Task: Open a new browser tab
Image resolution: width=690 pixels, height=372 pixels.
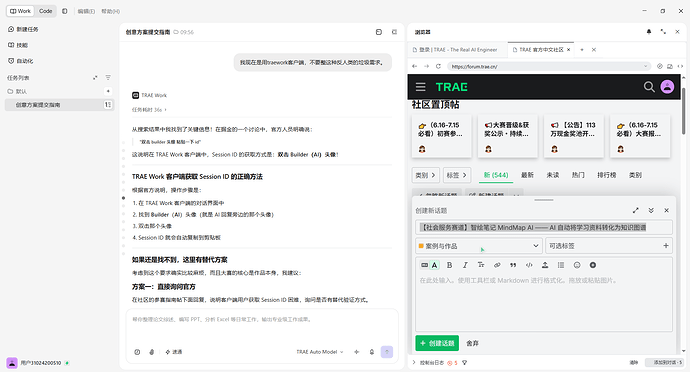Action: pyautogui.click(x=582, y=50)
